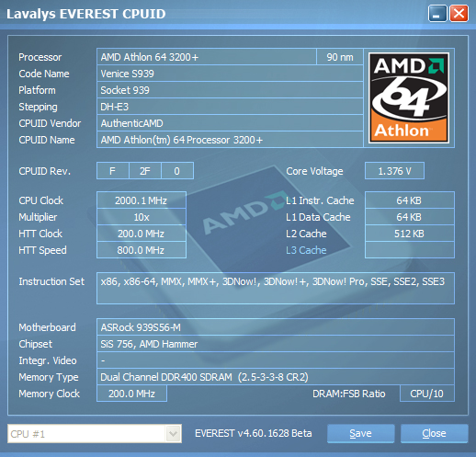Click the Motherboard label
Image resolution: width=476 pixels, height=457 pixels.
click(x=47, y=327)
